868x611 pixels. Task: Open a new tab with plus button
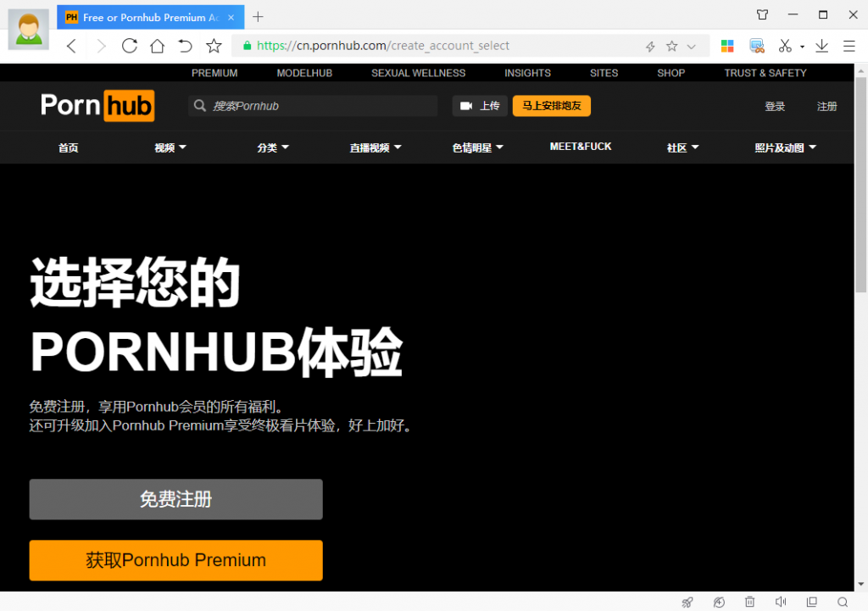coord(258,17)
